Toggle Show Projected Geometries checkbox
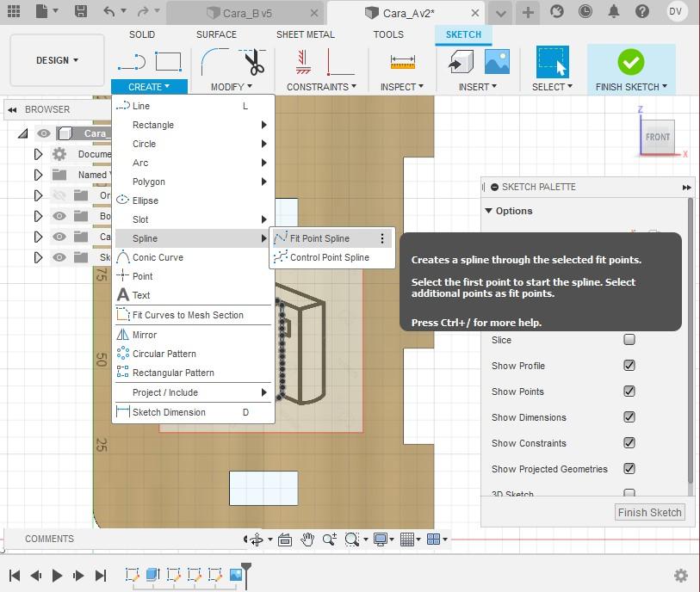 (x=629, y=469)
